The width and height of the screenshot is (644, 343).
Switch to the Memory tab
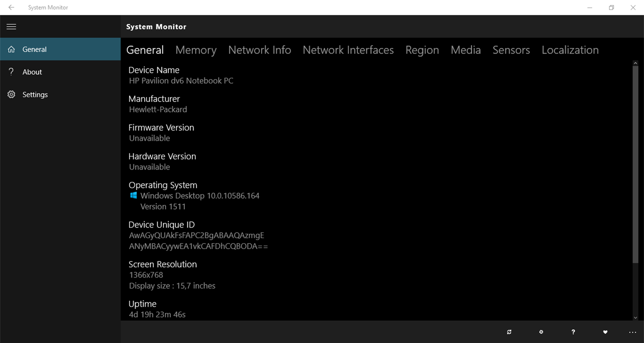coord(196,50)
